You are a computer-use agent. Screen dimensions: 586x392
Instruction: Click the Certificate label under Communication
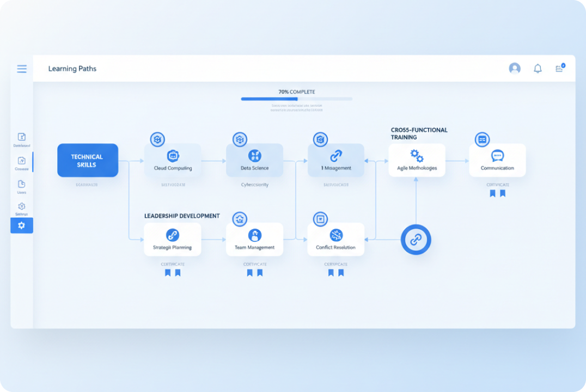(498, 185)
